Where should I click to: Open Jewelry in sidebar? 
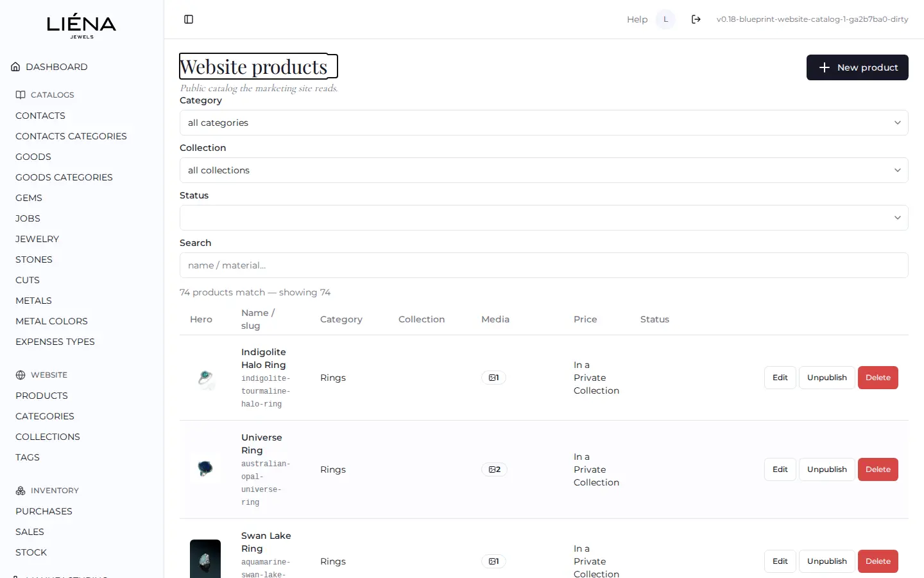(x=37, y=239)
